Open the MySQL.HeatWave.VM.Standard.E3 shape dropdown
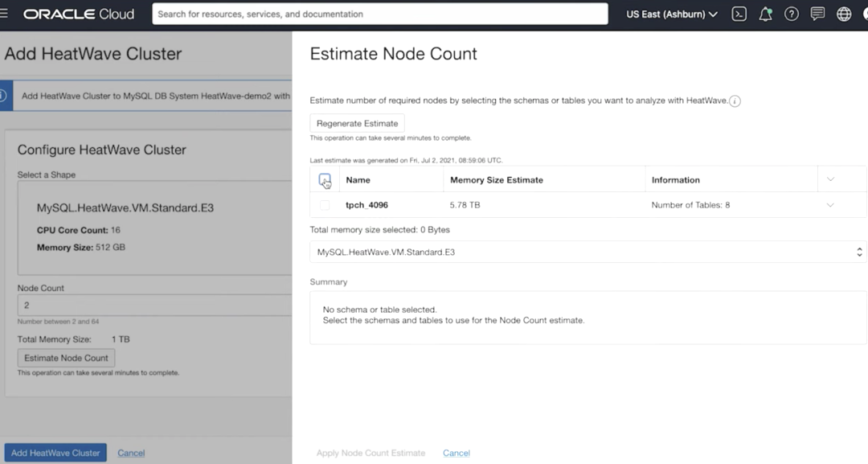Viewport: 868px width, 464px height. pos(588,252)
